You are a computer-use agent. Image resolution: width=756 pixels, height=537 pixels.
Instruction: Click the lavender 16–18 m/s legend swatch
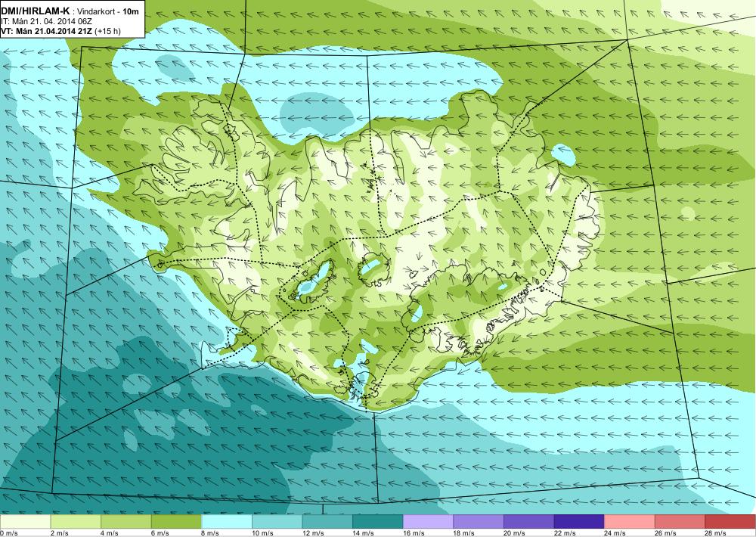428,522
